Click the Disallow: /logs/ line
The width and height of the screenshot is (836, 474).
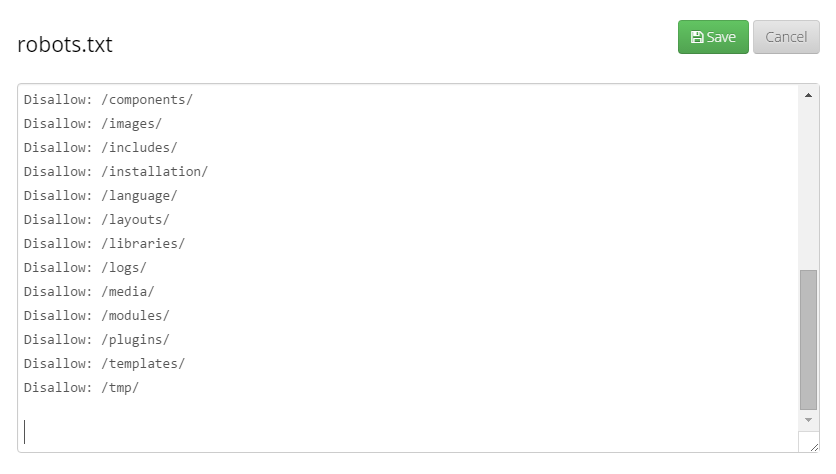click(85, 268)
